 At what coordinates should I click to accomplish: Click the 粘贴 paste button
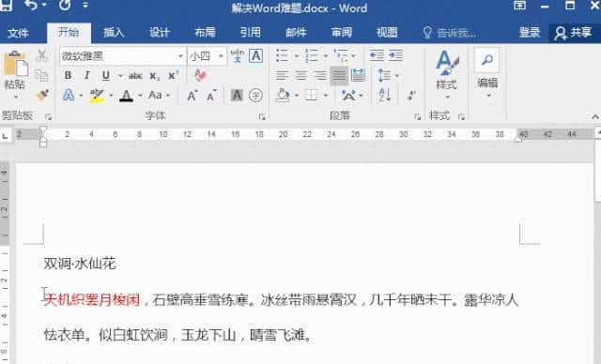15,75
